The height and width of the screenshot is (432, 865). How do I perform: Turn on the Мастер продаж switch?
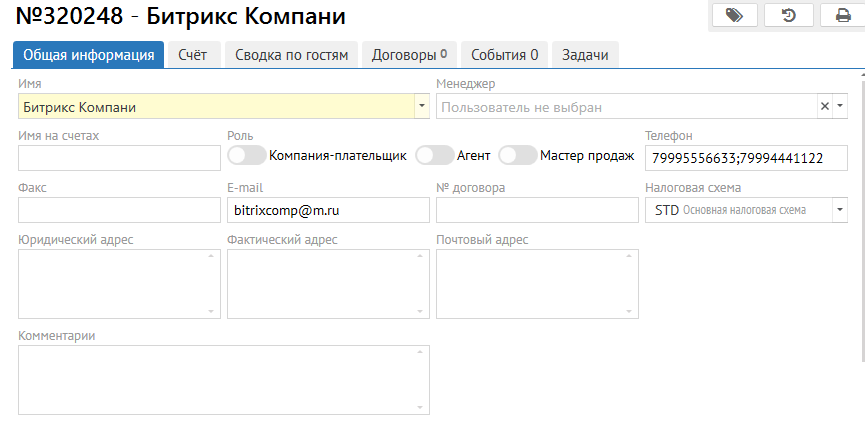pos(517,155)
